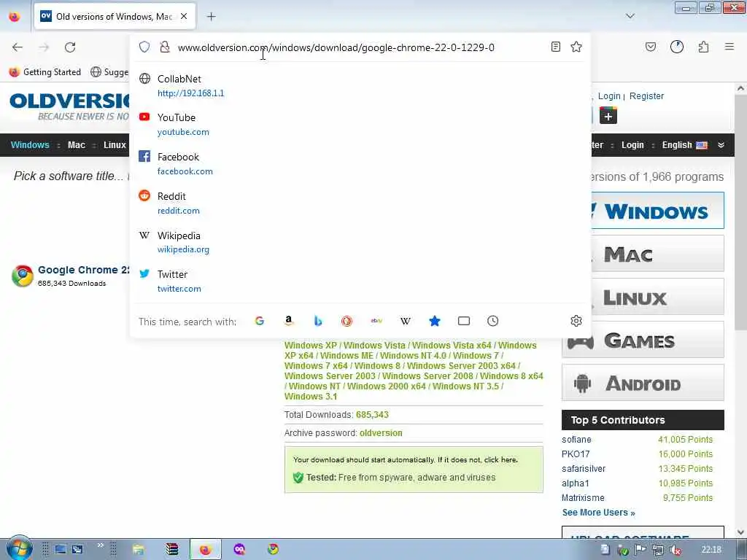
Task: Open Chrome from the taskbar
Action: point(273,549)
